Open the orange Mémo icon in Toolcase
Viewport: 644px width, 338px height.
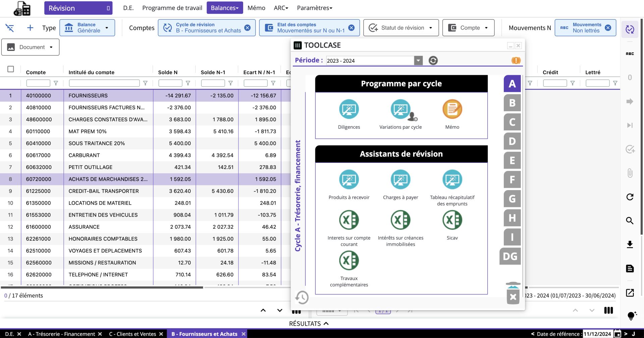452,109
